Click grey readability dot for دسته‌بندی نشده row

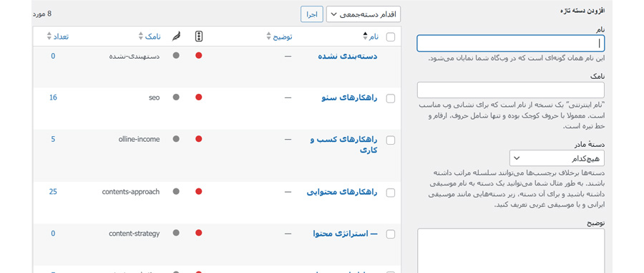(x=176, y=55)
